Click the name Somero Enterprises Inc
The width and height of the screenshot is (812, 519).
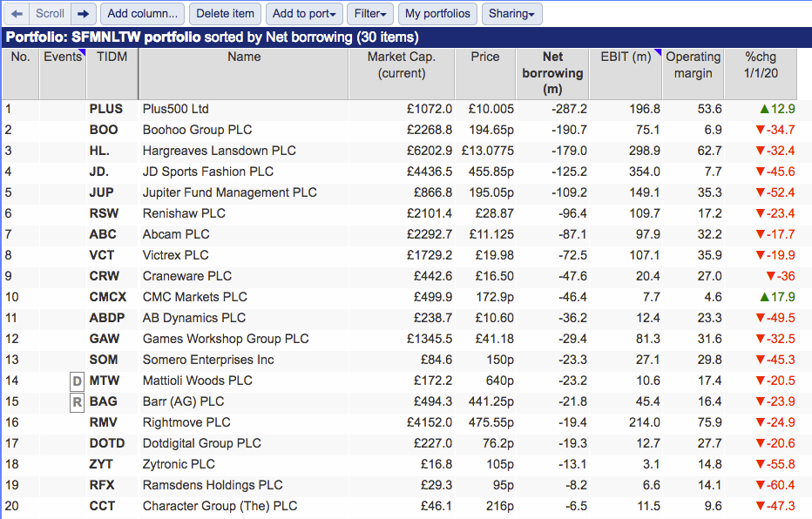209,360
